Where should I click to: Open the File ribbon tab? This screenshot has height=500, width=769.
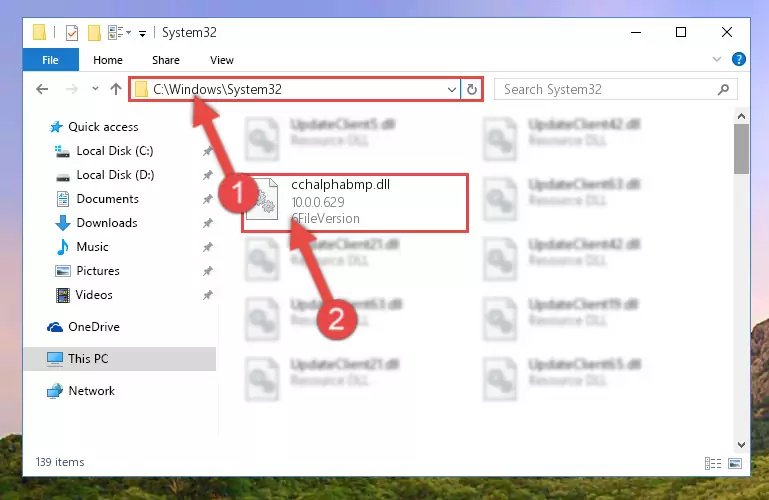(x=51, y=60)
